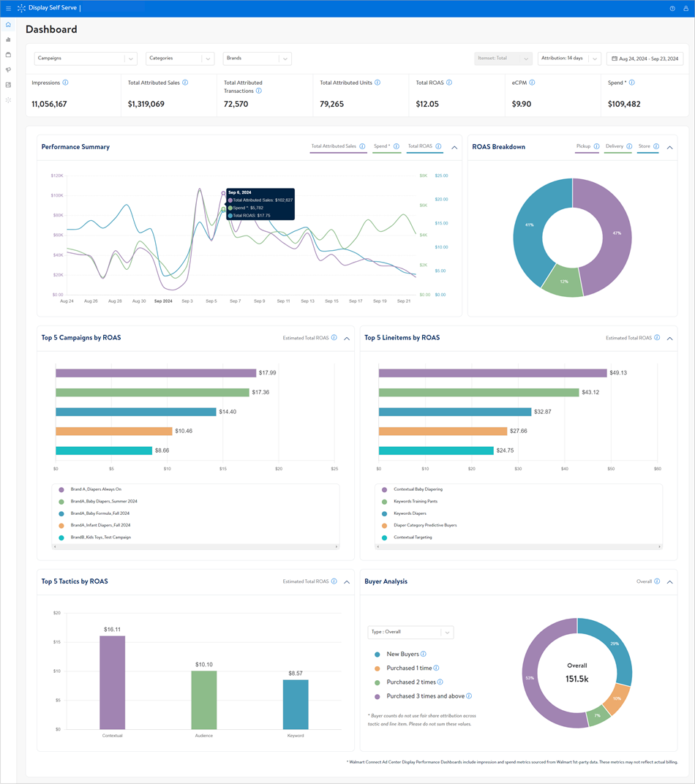Click the horizontal scrollbar under Top 5 Lineitems legend
The image size is (695, 784).
tap(519, 547)
